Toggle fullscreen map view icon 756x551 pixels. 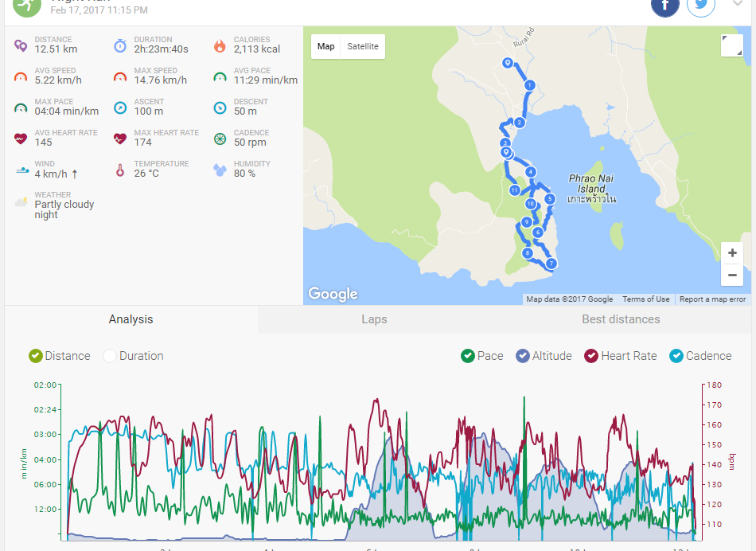pyautogui.click(x=731, y=45)
